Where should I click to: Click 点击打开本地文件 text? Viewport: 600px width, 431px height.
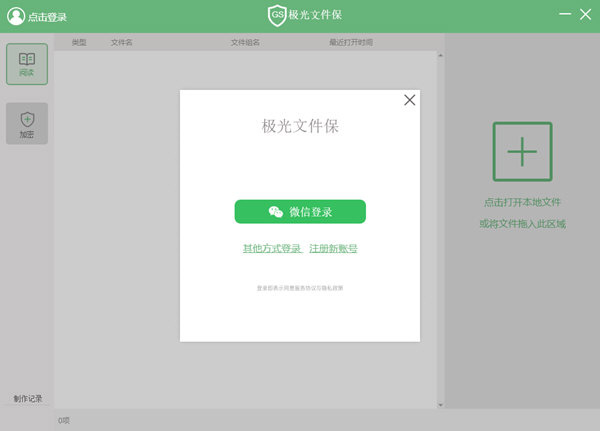(x=522, y=202)
